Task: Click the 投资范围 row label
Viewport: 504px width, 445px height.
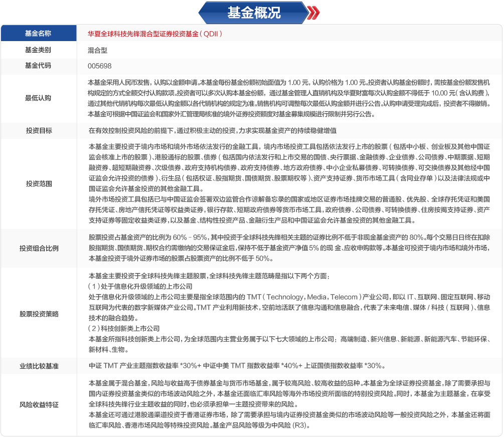Action: (x=38, y=183)
